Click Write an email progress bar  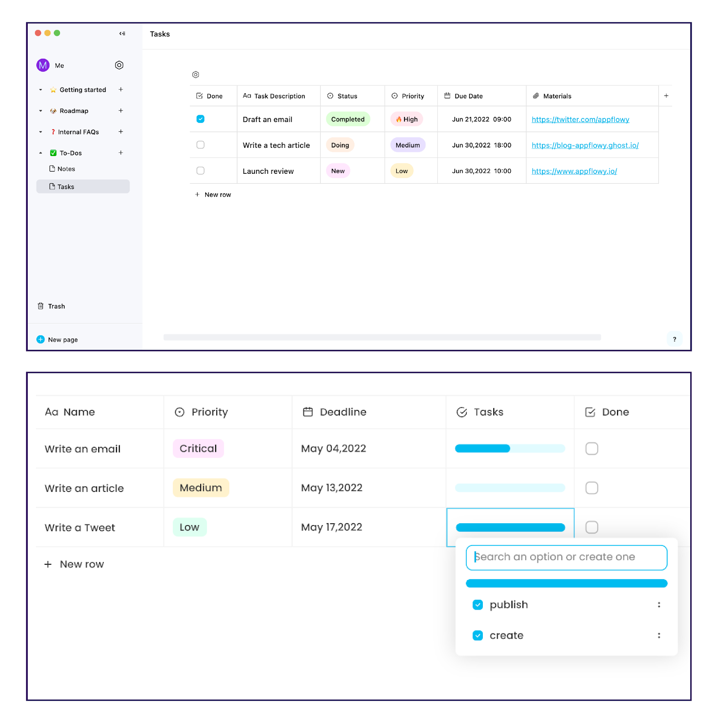coord(510,449)
